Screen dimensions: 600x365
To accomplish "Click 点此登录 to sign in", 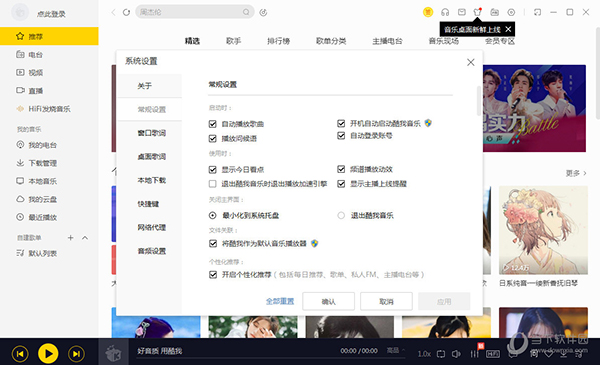I will click(51, 14).
